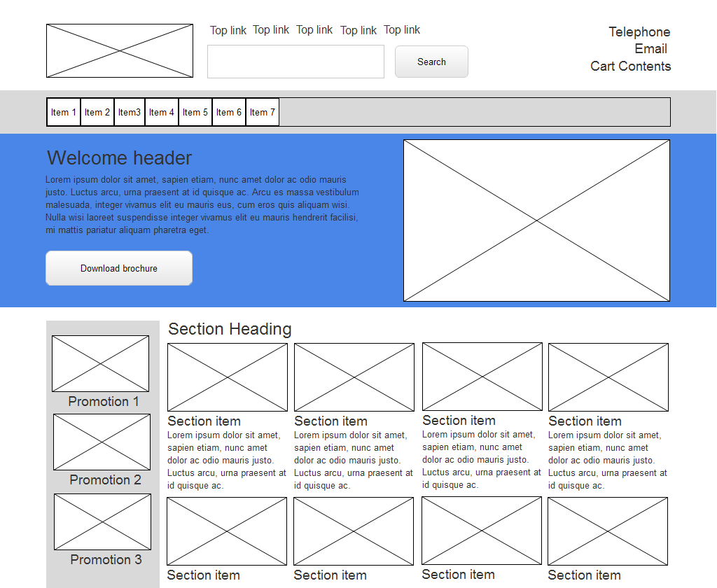Click the Search button
Screen dimensions: 717x588
coord(431,62)
